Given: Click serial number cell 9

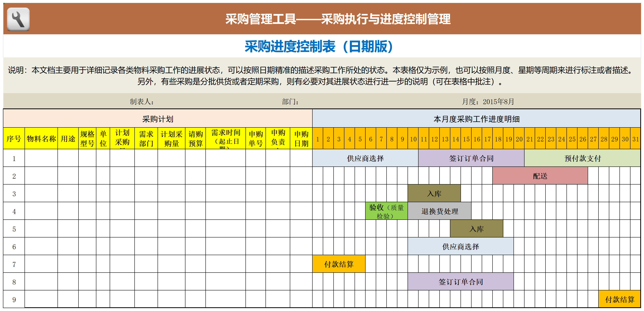Looking at the screenshot, I should click(x=14, y=299).
